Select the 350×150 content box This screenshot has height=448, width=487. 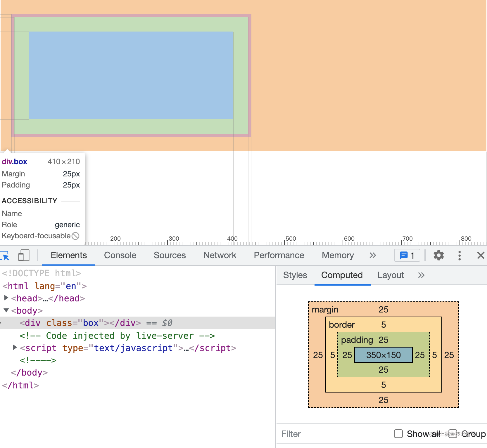[384, 355]
